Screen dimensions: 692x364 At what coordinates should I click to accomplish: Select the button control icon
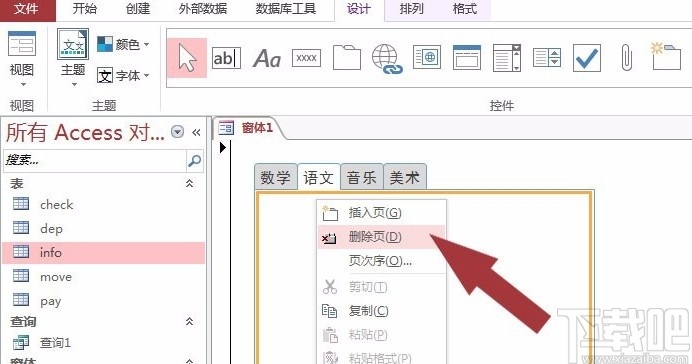point(306,58)
